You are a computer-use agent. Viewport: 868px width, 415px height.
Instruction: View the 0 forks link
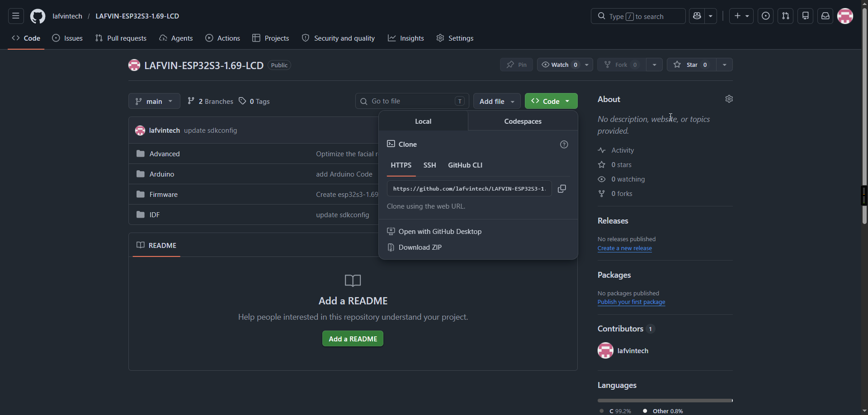(x=615, y=194)
